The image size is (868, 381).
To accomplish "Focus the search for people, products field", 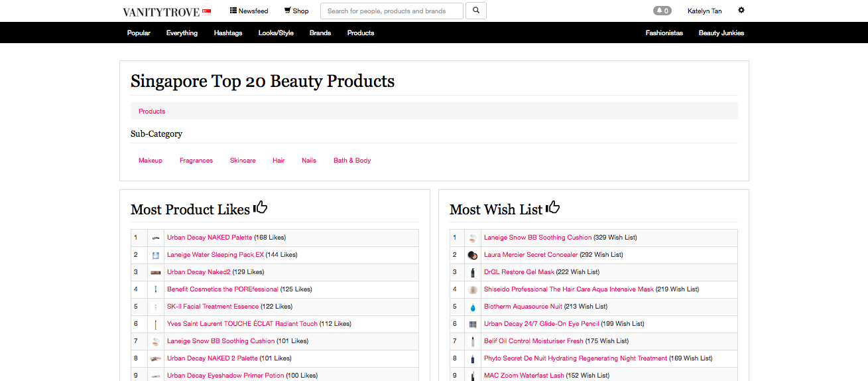I will 392,11.
